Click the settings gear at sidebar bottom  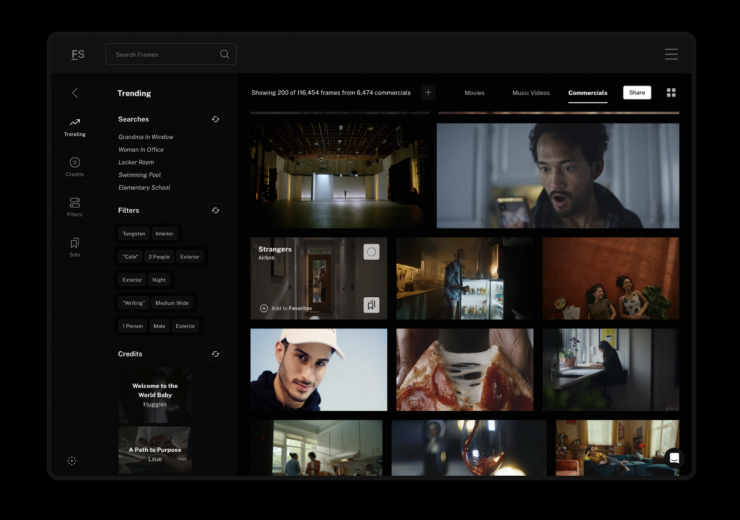click(72, 461)
